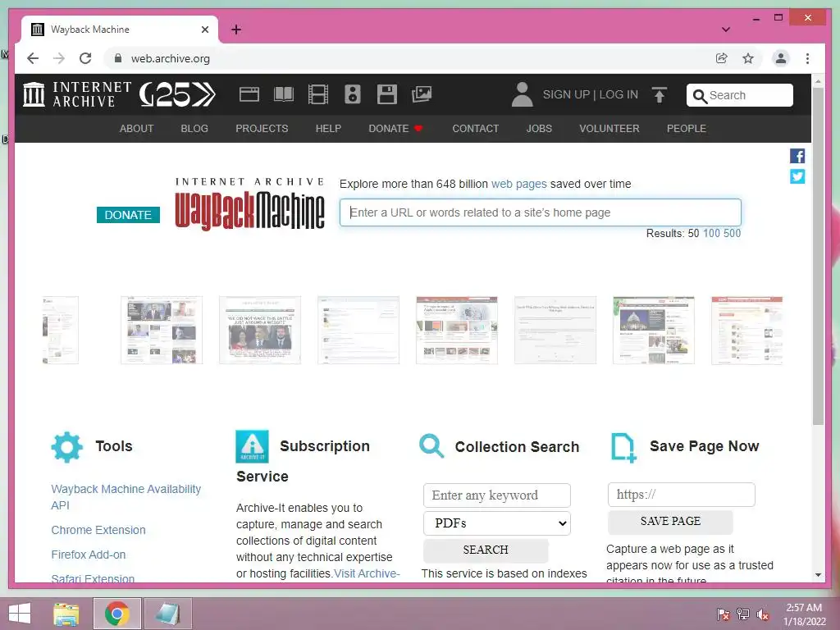The height and width of the screenshot is (630, 840).
Task: Open the 'We did not wage this battle' thumbnail
Action: pos(260,330)
